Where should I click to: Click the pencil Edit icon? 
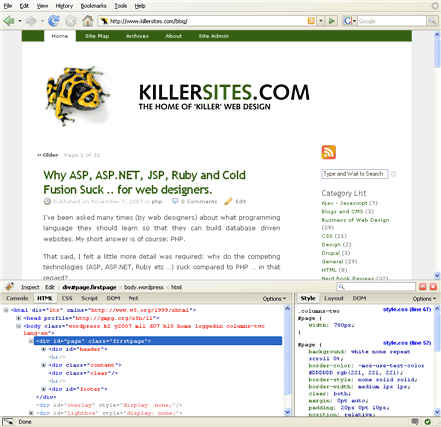228,201
